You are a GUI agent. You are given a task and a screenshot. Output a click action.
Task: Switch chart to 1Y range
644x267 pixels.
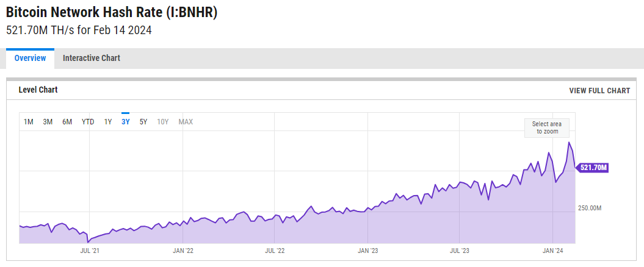coord(108,122)
